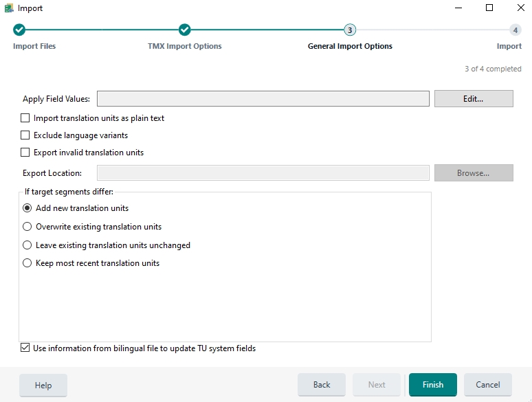Screen dimensions: 532x402
Task: Click the 'Apply Field Values:' label
Action: (56, 99)
